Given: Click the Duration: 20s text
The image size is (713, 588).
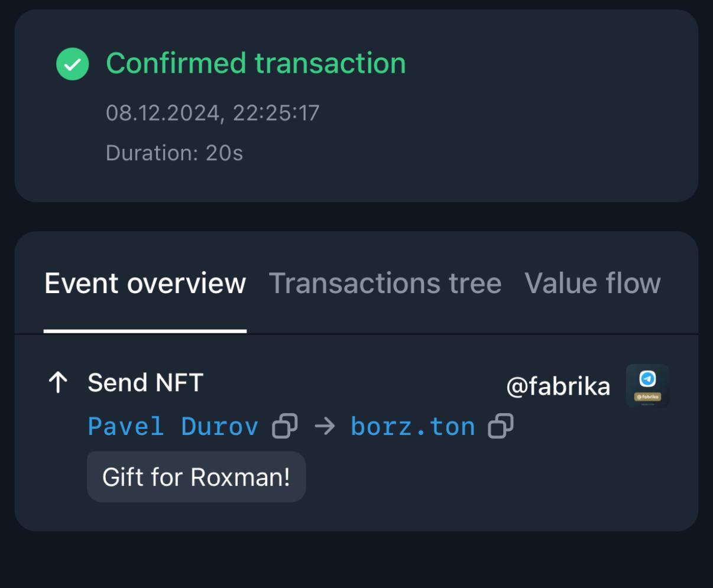Looking at the screenshot, I should click(174, 153).
